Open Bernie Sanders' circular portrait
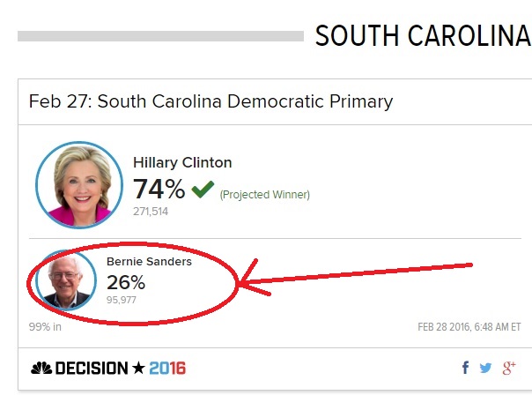Image resolution: width=532 pixels, height=395 pixels. [66, 280]
